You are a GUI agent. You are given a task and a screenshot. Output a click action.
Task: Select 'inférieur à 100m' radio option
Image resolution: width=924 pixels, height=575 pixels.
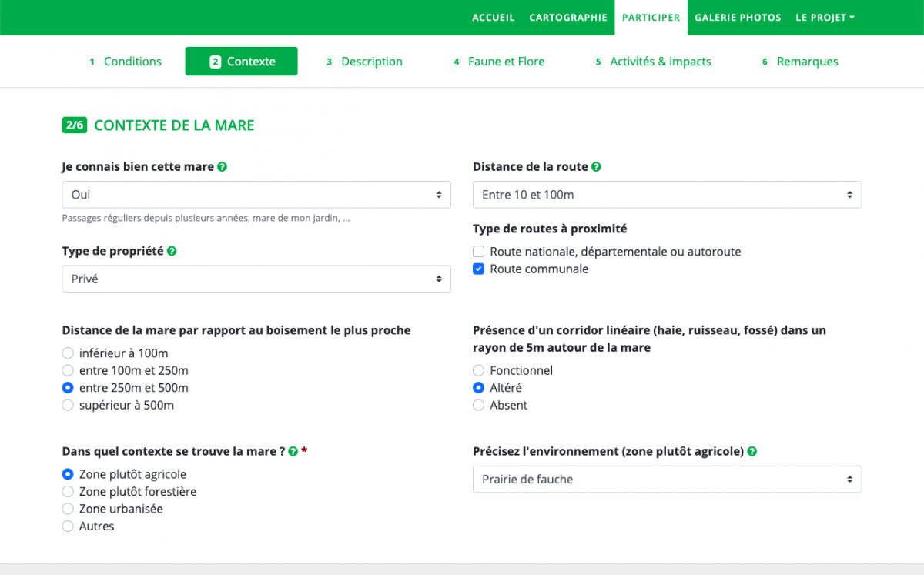click(x=68, y=353)
